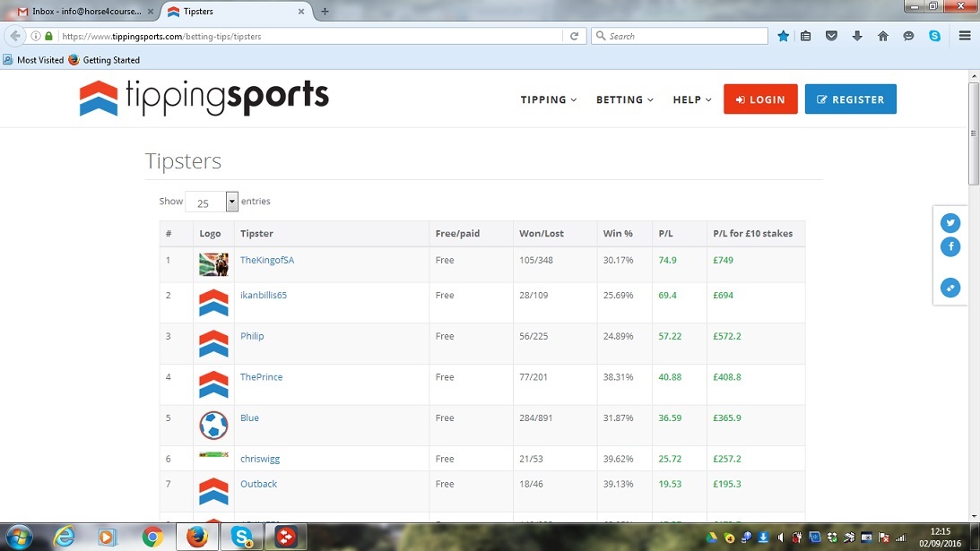Open Outback tipster profile
The height and width of the screenshot is (551, 980).
pyautogui.click(x=258, y=484)
